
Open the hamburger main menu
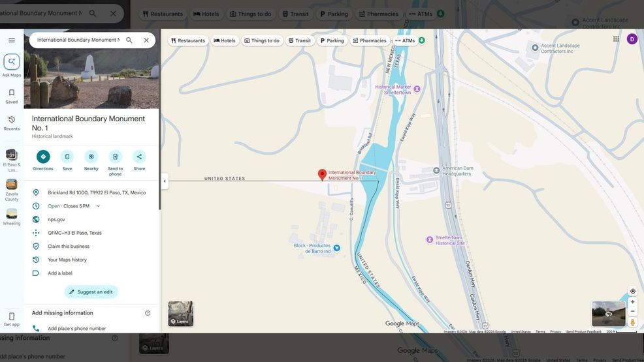(x=12, y=40)
